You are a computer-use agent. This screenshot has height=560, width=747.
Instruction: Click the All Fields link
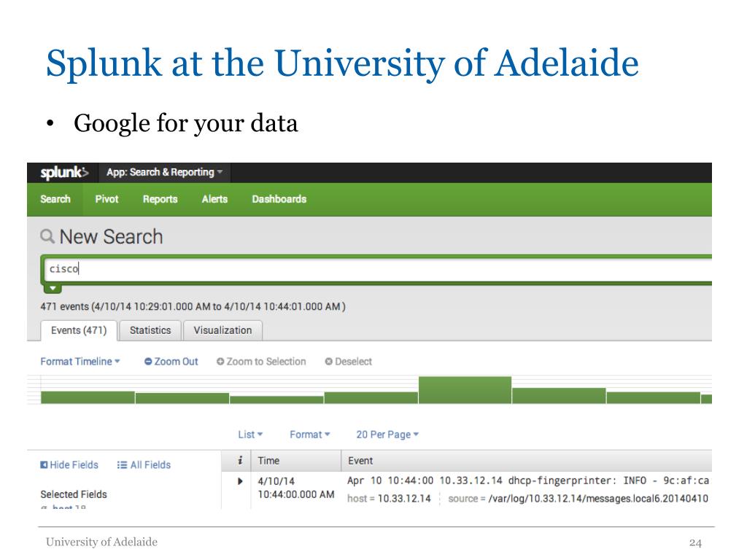(144, 464)
